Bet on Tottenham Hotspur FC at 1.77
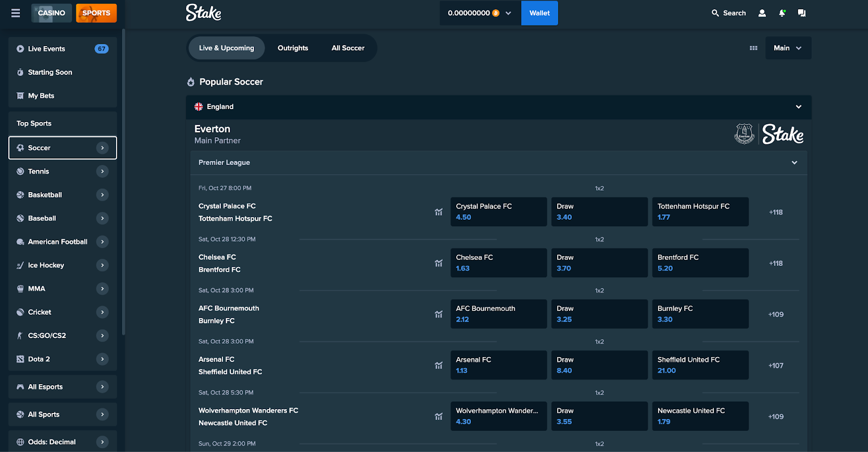Screen dimensions: 868x452 pos(700,212)
